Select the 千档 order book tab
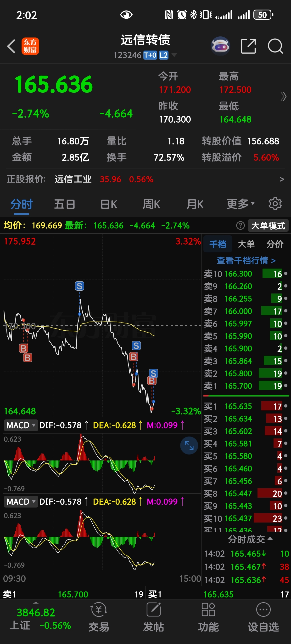This screenshot has width=291, height=644. [x=218, y=244]
